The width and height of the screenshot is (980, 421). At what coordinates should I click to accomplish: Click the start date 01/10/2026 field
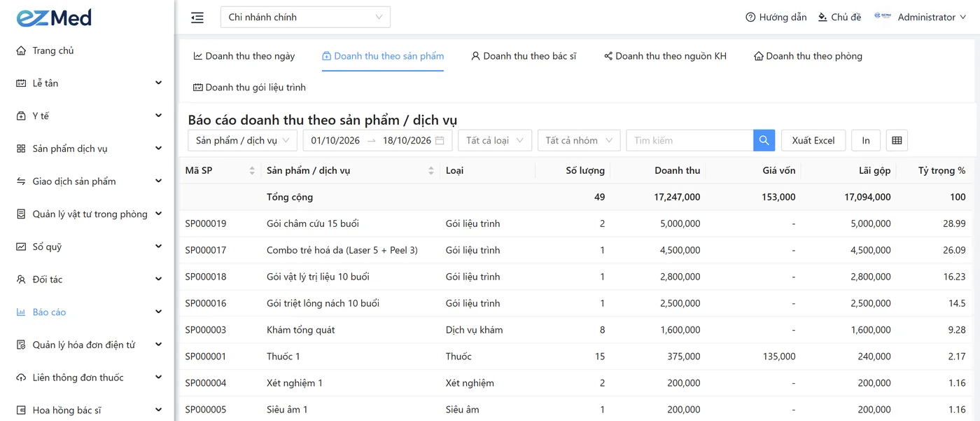[x=335, y=140]
